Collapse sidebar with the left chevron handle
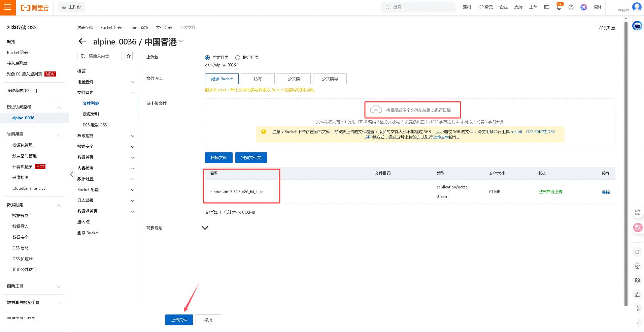 tap(72, 174)
